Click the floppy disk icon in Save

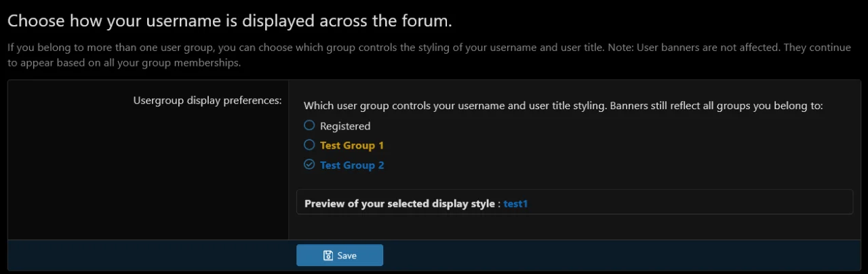pyautogui.click(x=328, y=256)
